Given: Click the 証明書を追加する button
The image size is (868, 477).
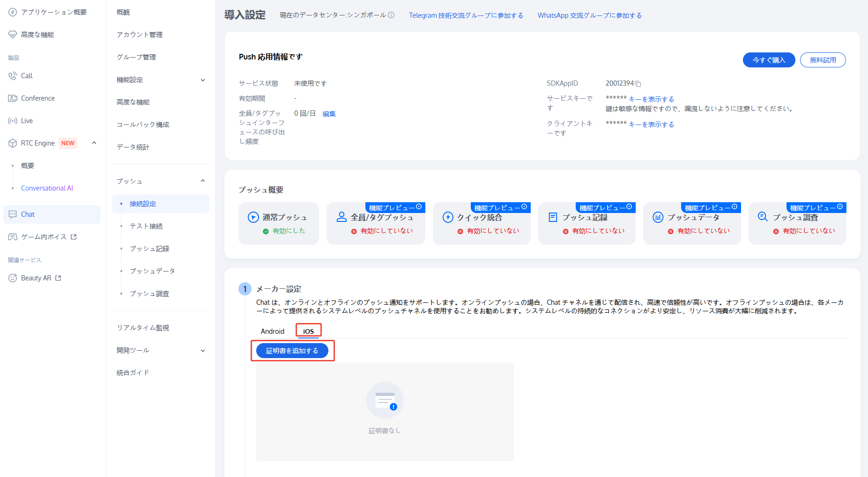Looking at the screenshot, I should 292,351.
